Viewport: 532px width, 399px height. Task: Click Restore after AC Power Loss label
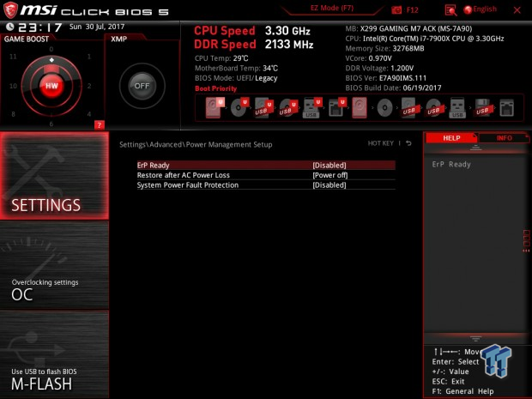click(x=184, y=175)
